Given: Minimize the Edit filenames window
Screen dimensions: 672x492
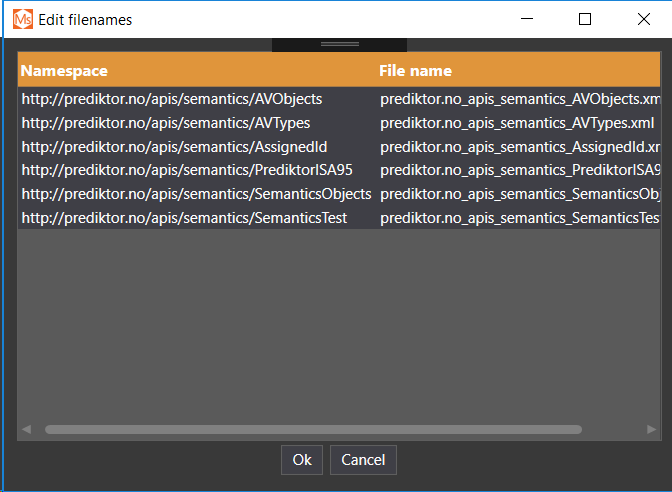Looking at the screenshot, I should click(528, 19).
